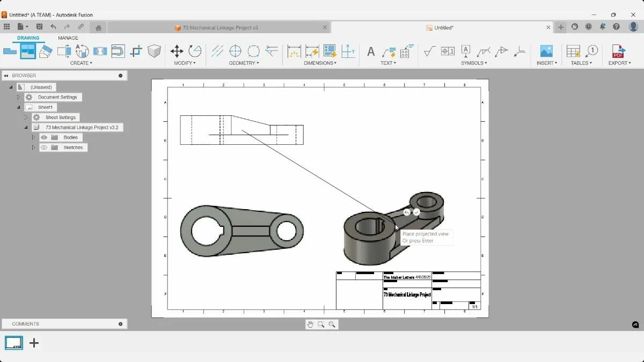Open the MODIFY dropdown menu
Image resolution: width=644 pixels, height=362 pixels.
185,63
